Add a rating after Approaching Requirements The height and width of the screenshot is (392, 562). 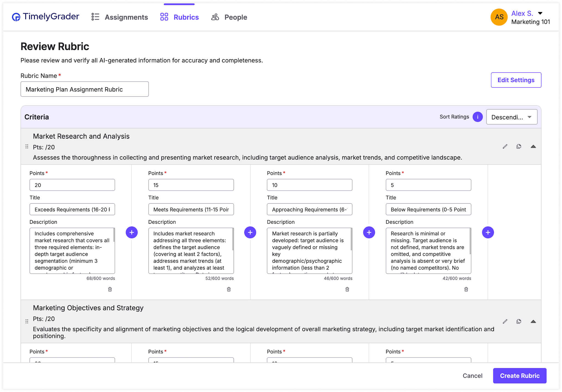pyautogui.click(x=369, y=233)
